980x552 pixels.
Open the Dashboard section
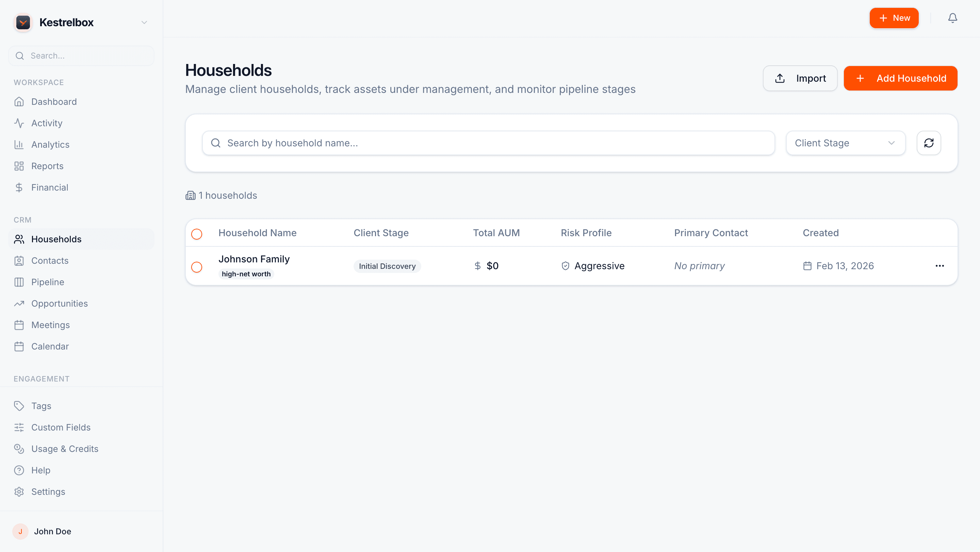(54, 101)
